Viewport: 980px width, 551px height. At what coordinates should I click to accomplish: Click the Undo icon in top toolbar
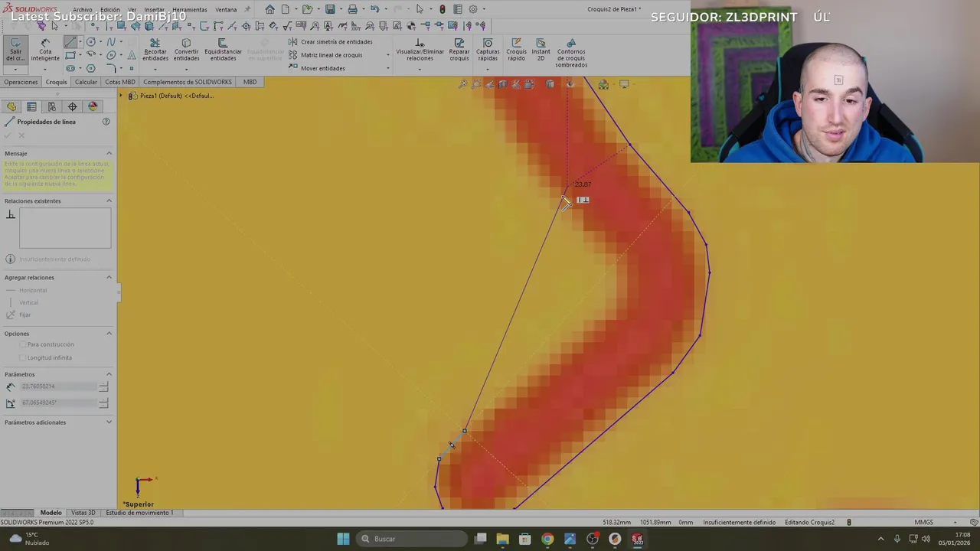(375, 9)
